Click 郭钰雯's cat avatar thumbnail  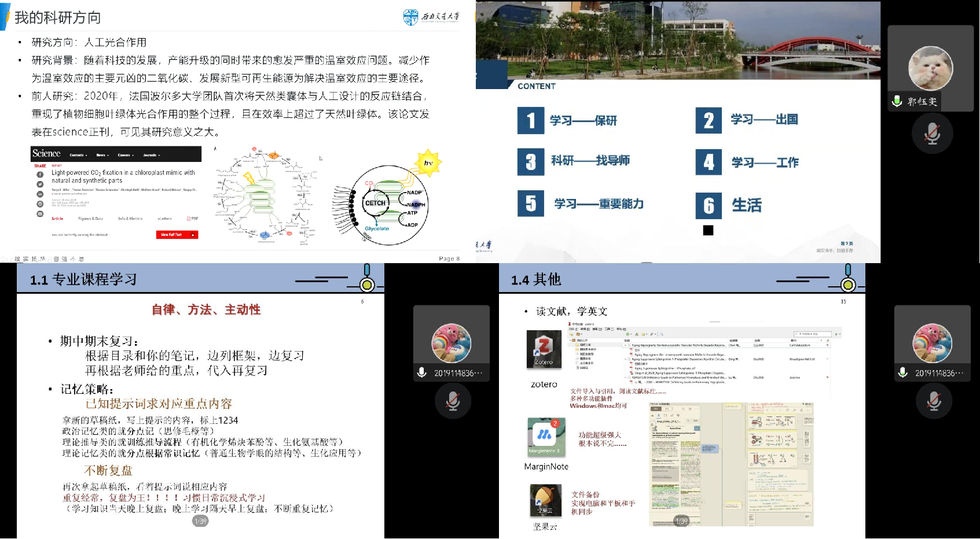(x=930, y=68)
